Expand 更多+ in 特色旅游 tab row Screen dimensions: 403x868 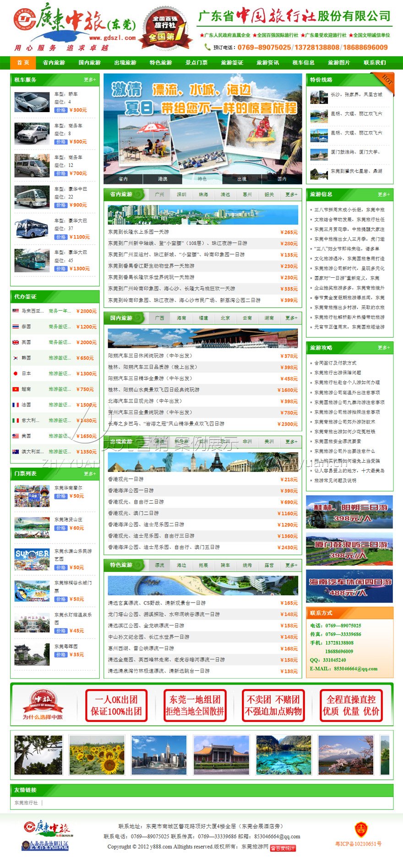pos(291,566)
